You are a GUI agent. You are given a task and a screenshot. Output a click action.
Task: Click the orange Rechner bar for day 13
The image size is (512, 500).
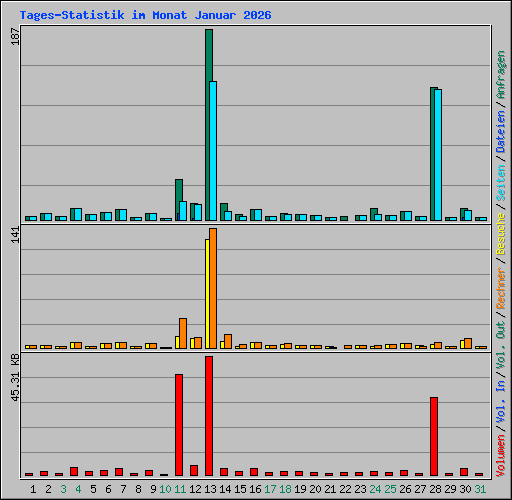click(213, 289)
